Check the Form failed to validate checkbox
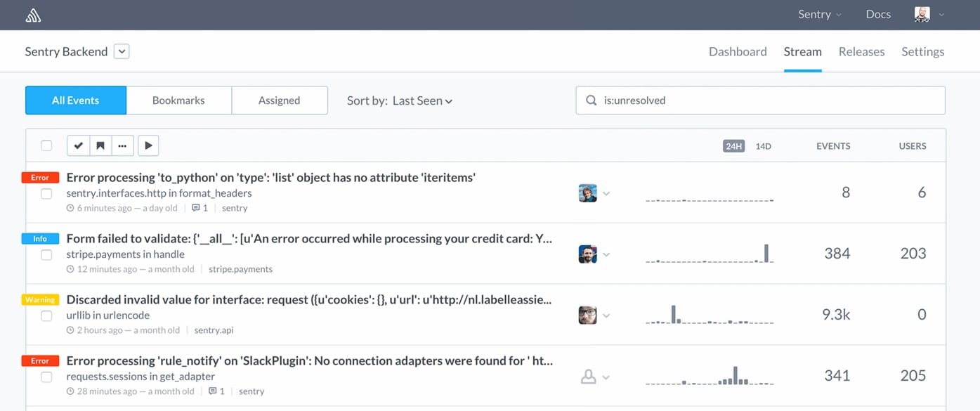 click(46, 254)
